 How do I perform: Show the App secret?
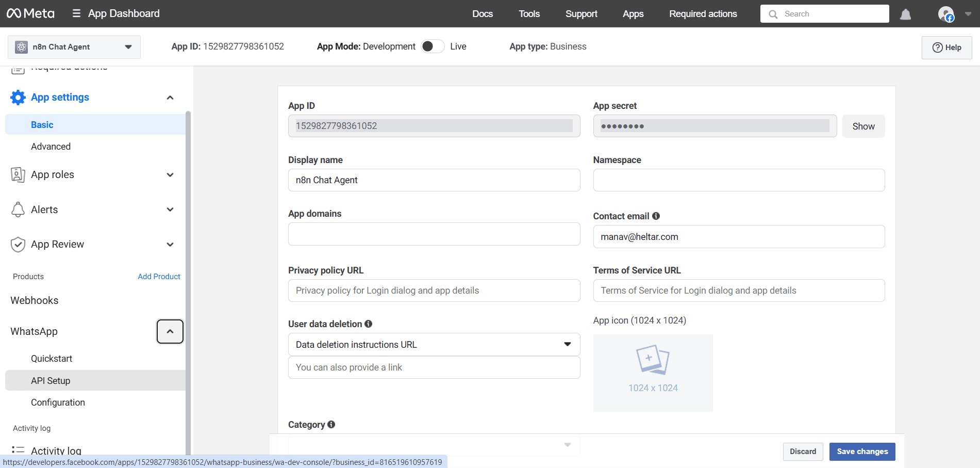pyautogui.click(x=863, y=126)
